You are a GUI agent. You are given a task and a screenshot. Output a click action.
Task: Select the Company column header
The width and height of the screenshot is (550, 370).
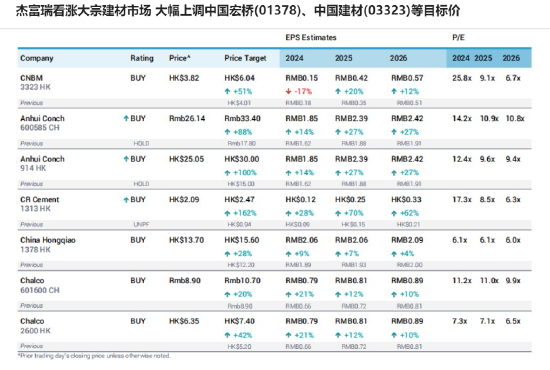click(x=37, y=58)
